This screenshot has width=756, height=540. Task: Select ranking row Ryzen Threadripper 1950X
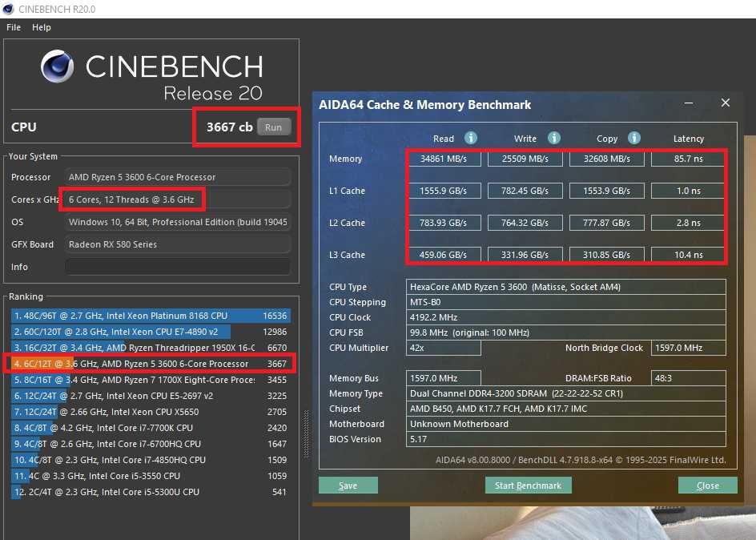click(151, 348)
